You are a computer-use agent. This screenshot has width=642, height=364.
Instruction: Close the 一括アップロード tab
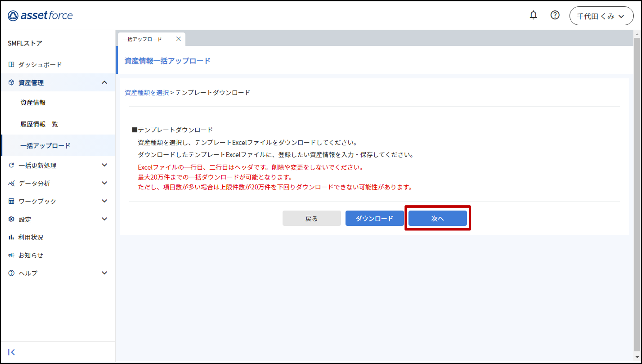point(178,39)
